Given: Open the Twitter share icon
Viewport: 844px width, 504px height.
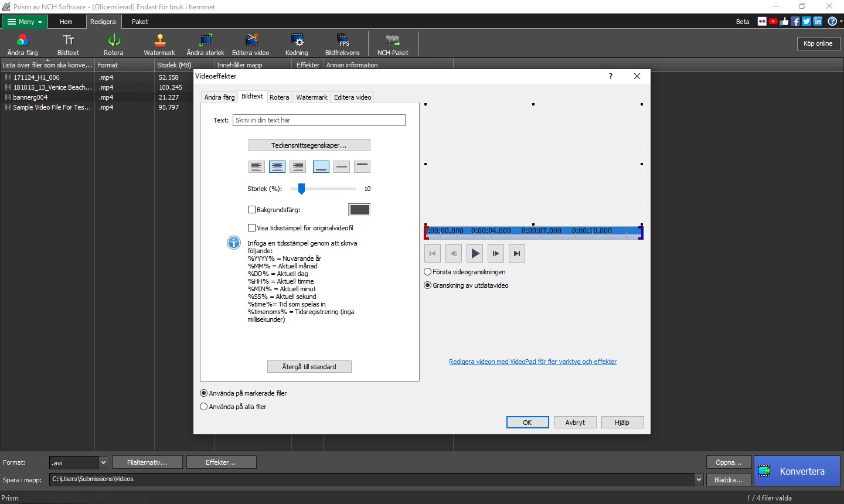Looking at the screenshot, I should [806, 21].
